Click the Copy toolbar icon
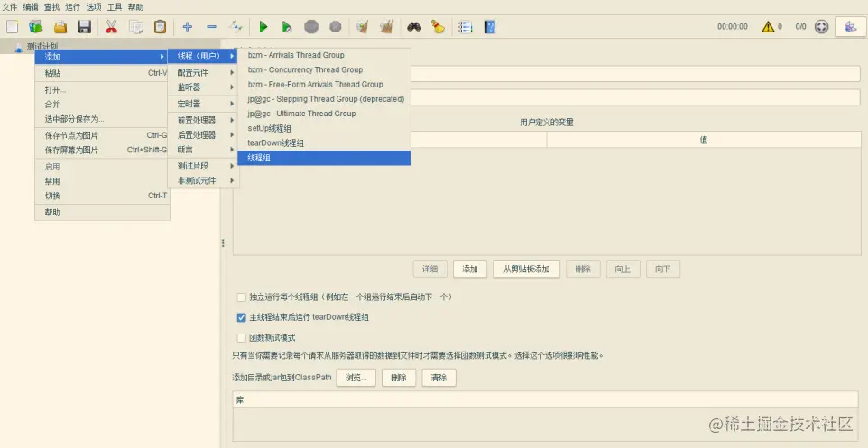 coord(135,26)
